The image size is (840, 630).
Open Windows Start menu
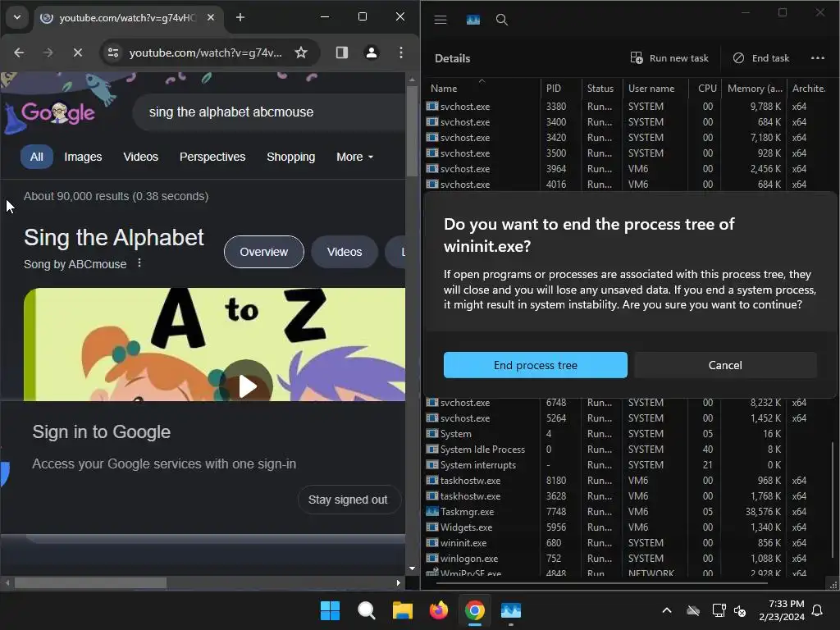coord(330,610)
